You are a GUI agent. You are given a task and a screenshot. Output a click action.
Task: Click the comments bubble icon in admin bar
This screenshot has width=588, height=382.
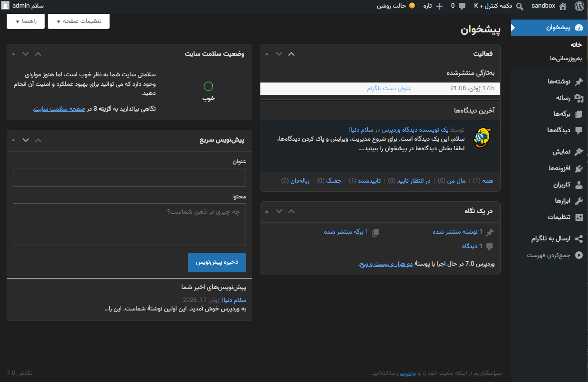pyautogui.click(x=462, y=6)
